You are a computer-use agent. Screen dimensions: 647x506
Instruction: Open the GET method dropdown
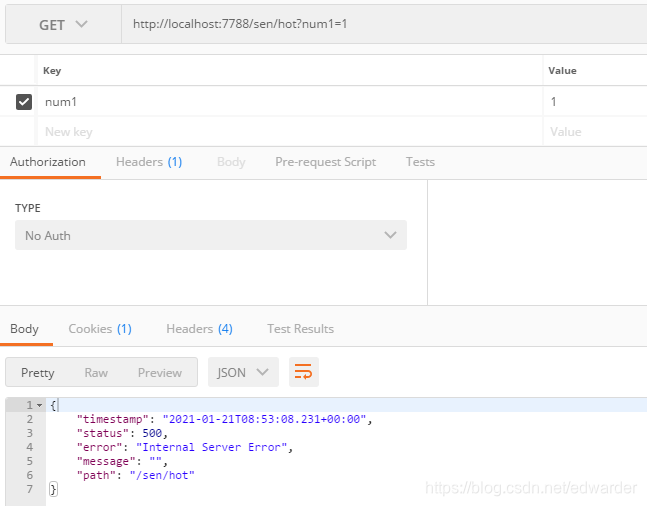coord(63,25)
